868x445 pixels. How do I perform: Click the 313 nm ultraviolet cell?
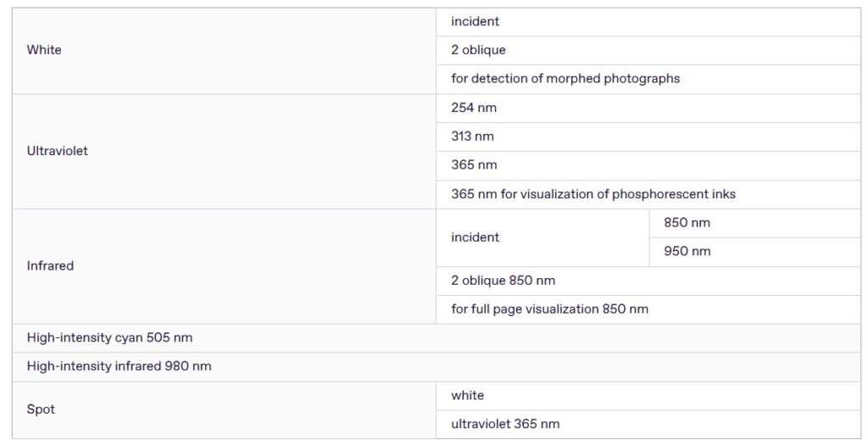tap(472, 136)
